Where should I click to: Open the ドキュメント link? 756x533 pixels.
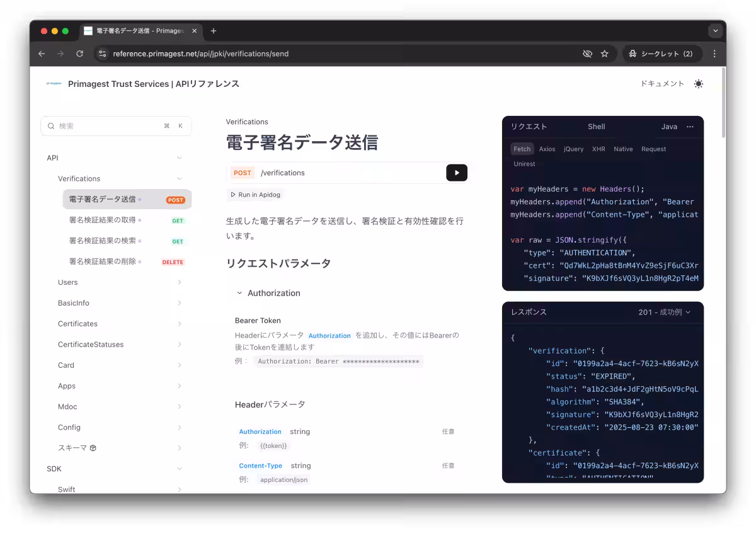[x=662, y=84]
